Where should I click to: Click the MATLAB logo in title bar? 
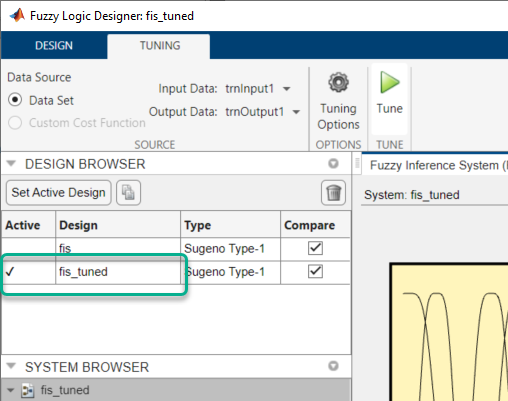pos(17,15)
